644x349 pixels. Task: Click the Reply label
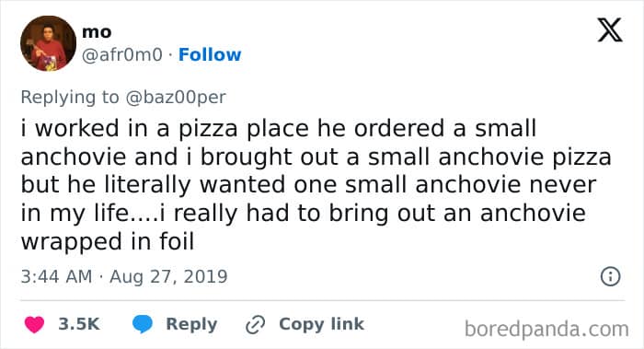pyautogui.click(x=191, y=324)
